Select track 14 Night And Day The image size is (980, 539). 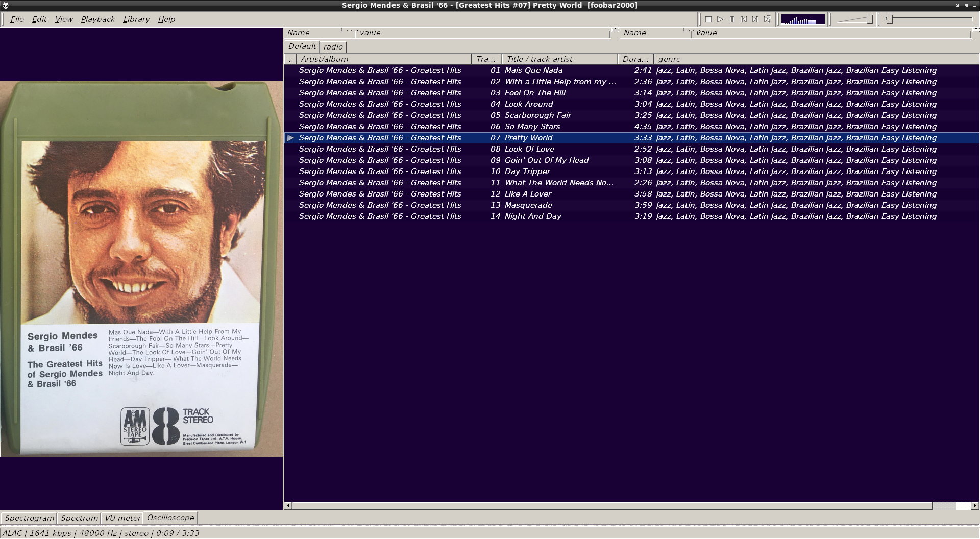(x=631, y=216)
